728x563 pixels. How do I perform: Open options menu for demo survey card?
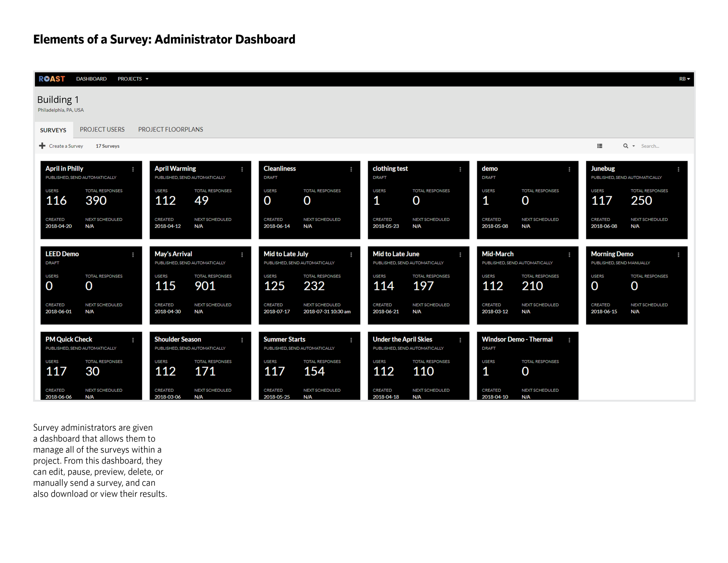pyautogui.click(x=569, y=169)
